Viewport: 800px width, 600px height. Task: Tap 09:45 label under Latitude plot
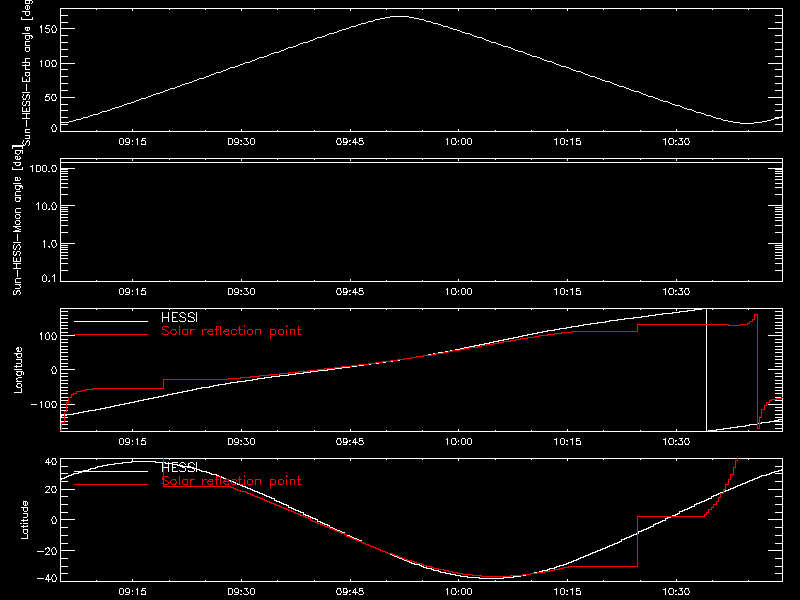(x=350, y=591)
